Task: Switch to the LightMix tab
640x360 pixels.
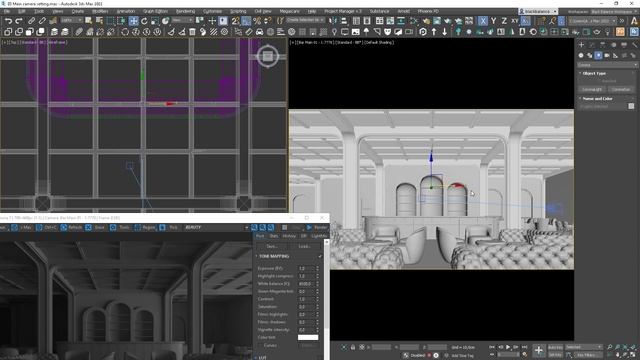Action: [319, 236]
